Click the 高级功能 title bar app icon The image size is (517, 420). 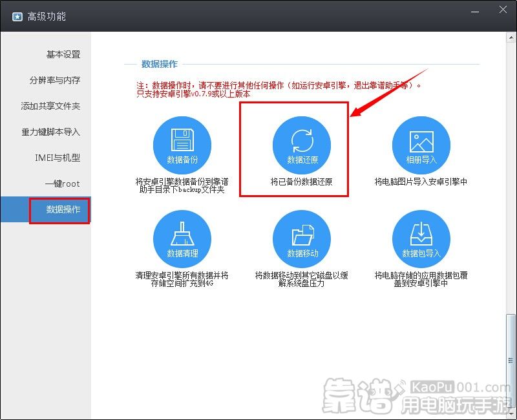click(x=17, y=17)
